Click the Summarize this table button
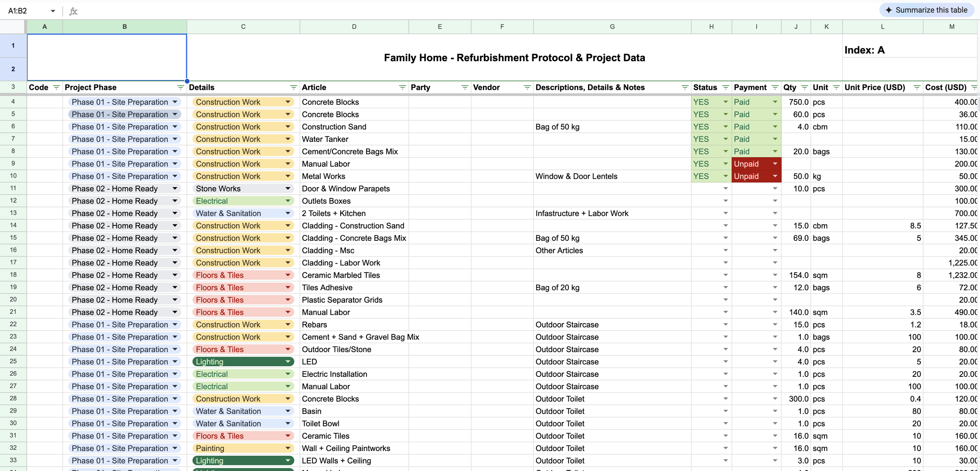This screenshot has height=471, width=980. pos(927,10)
